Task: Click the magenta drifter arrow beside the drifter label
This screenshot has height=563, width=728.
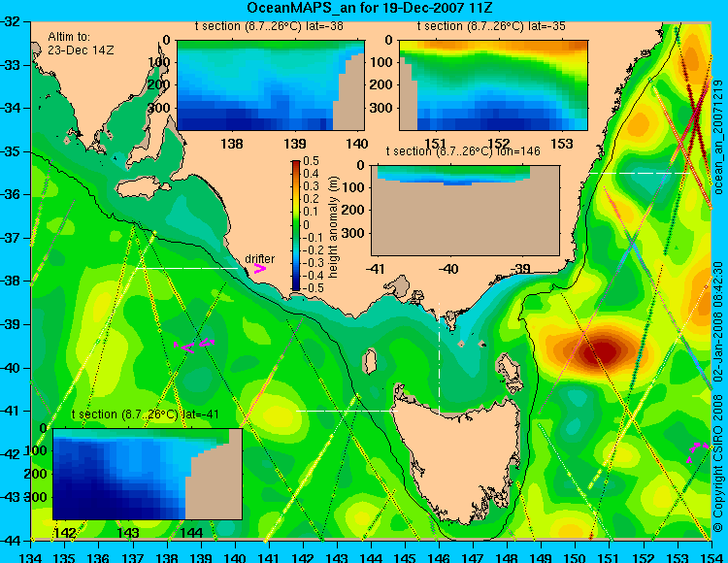Action: pyautogui.click(x=260, y=269)
